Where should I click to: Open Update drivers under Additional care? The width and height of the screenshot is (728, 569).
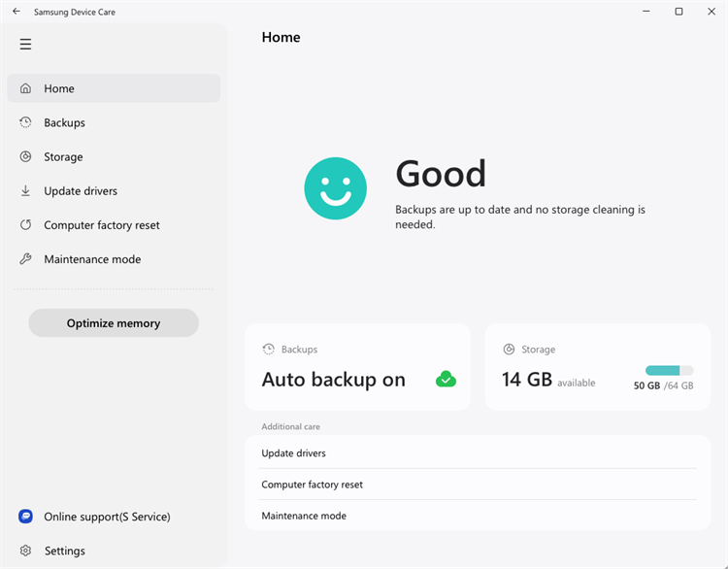[x=478, y=452]
